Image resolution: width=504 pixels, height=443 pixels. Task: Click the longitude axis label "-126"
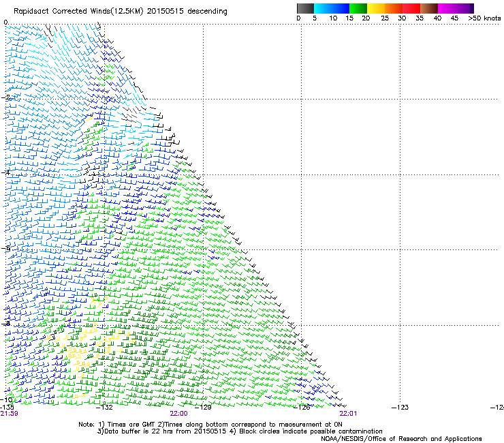(x=302, y=408)
